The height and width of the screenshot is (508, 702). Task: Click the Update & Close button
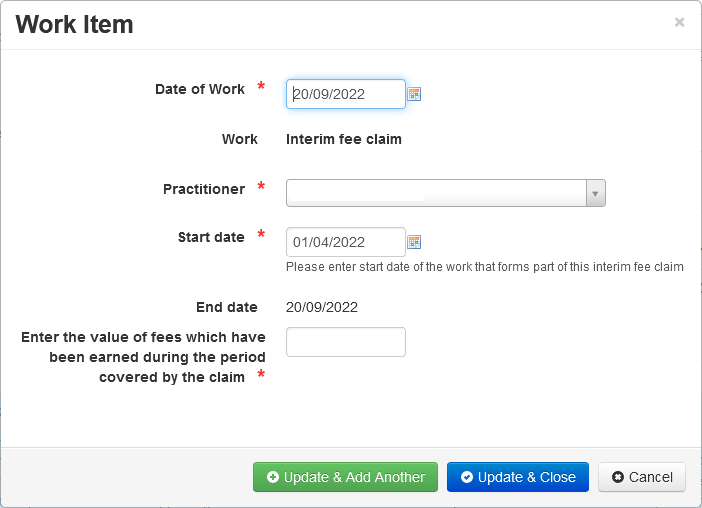coord(518,477)
